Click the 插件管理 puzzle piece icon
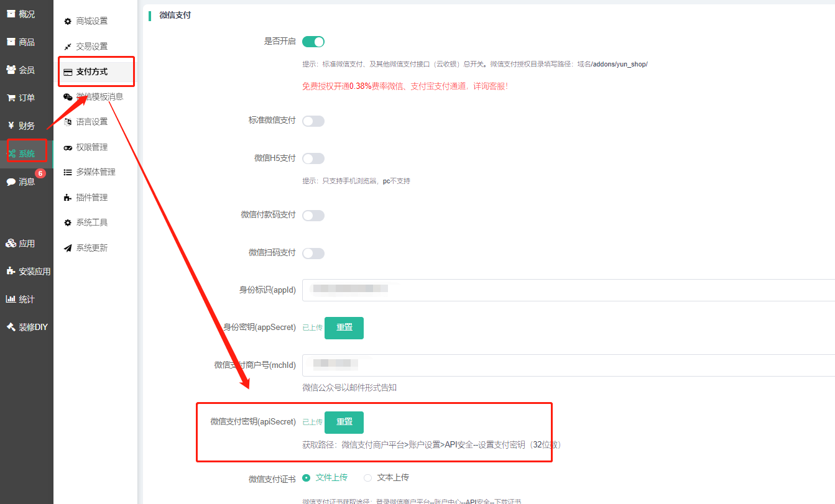 (68, 198)
